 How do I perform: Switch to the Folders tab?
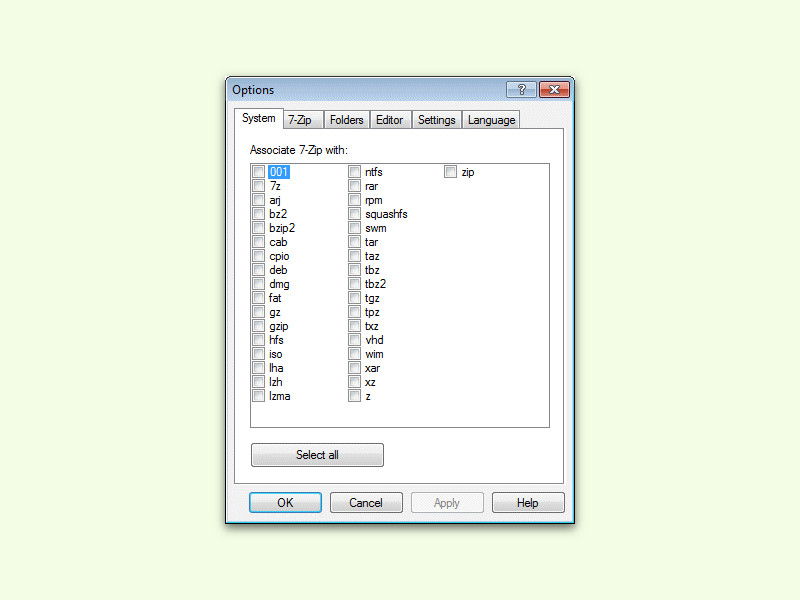[346, 120]
